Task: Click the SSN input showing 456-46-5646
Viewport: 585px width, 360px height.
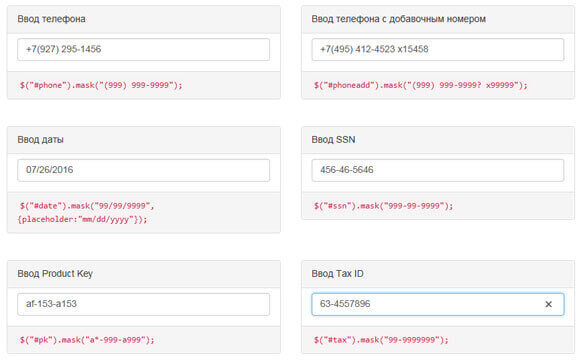Action: [x=438, y=170]
